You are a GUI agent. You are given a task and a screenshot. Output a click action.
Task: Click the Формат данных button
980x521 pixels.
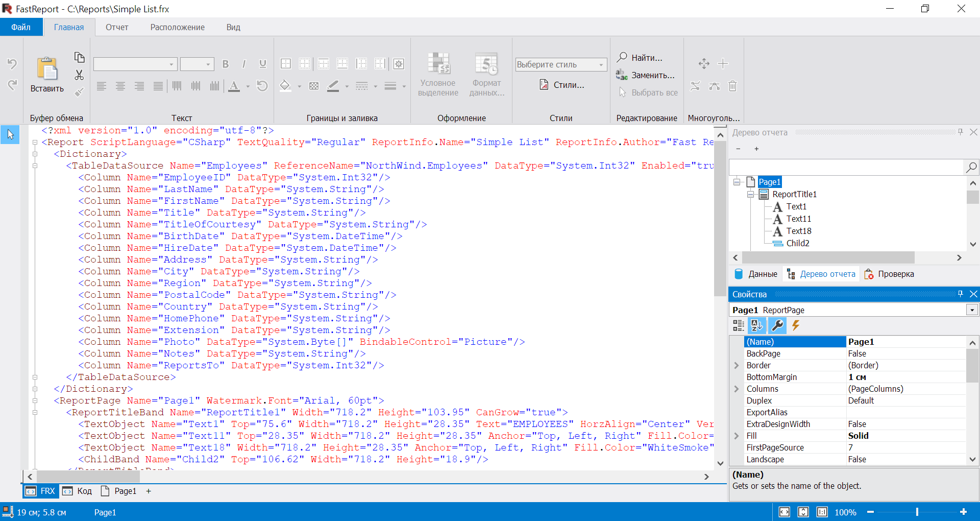pos(487,75)
